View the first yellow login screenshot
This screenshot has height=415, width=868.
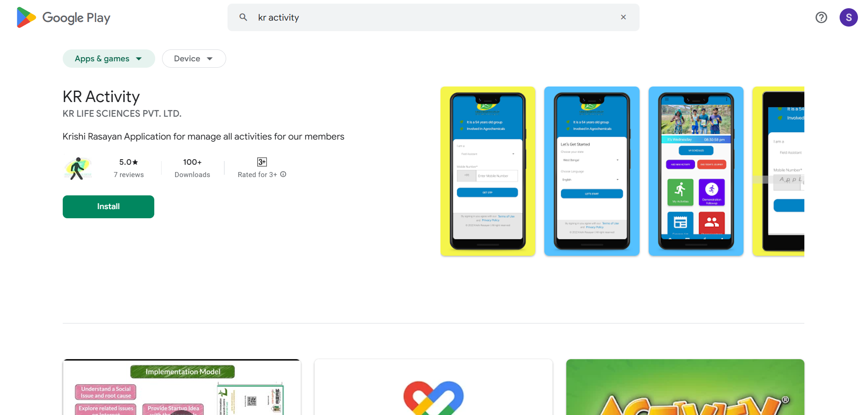coord(488,171)
